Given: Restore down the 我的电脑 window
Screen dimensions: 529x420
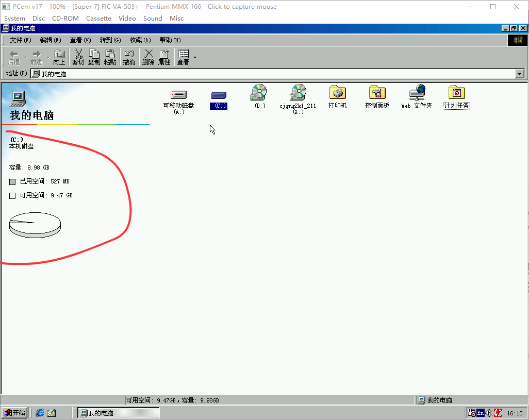Looking at the screenshot, I should [514, 28].
